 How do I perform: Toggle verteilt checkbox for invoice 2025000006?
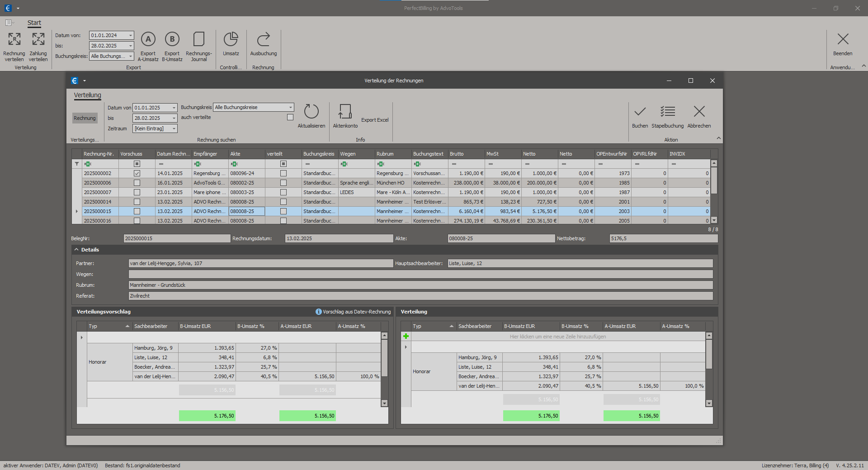tap(283, 183)
